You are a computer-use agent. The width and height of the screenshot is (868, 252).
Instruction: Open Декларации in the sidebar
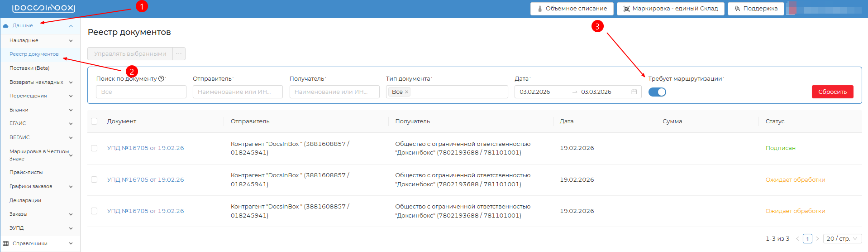click(25, 200)
